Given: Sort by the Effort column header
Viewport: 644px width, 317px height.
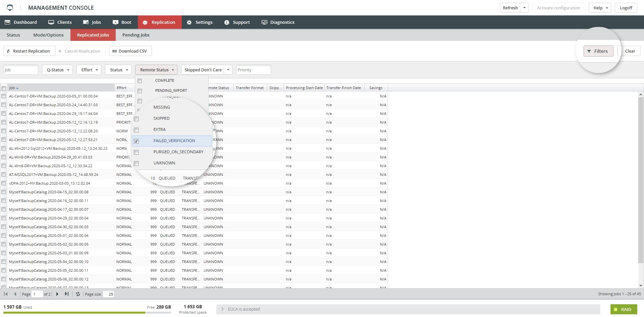Looking at the screenshot, I should (125, 88).
